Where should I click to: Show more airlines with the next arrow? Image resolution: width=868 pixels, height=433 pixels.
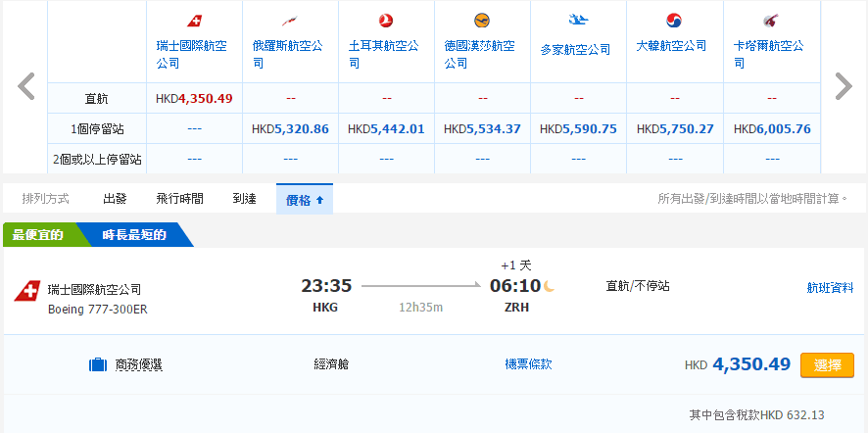[x=843, y=86]
